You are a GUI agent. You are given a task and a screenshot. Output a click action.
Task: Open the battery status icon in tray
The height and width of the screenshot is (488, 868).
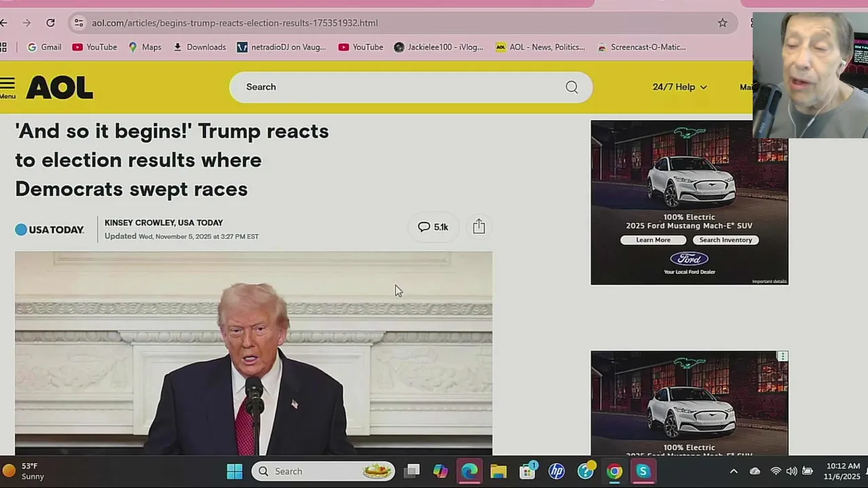(x=808, y=471)
